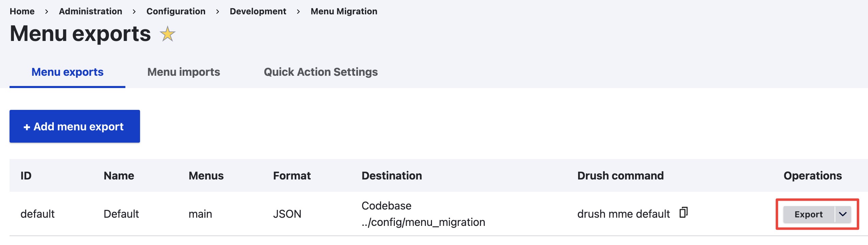This screenshot has width=868, height=245.
Task: Switch to the Menu imports tab
Action: pyautogui.click(x=183, y=72)
